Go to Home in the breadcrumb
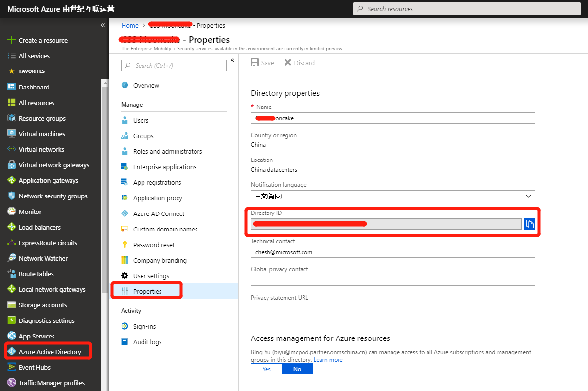The width and height of the screenshot is (588, 391). 130,25
